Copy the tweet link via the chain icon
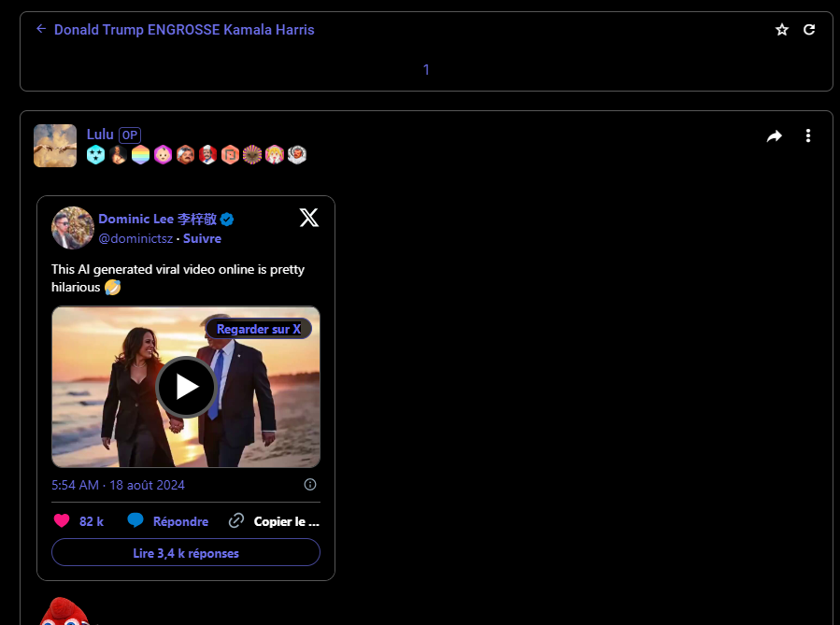 tap(236, 521)
